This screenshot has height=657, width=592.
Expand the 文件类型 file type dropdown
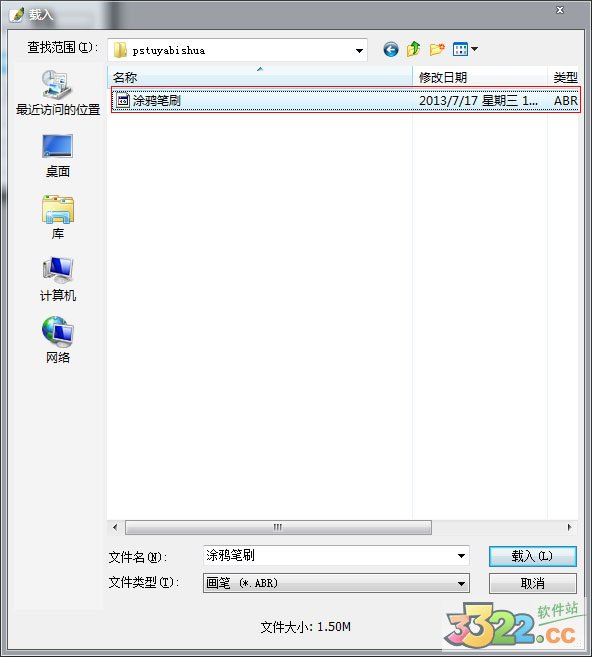pyautogui.click(x=461, y=583)
